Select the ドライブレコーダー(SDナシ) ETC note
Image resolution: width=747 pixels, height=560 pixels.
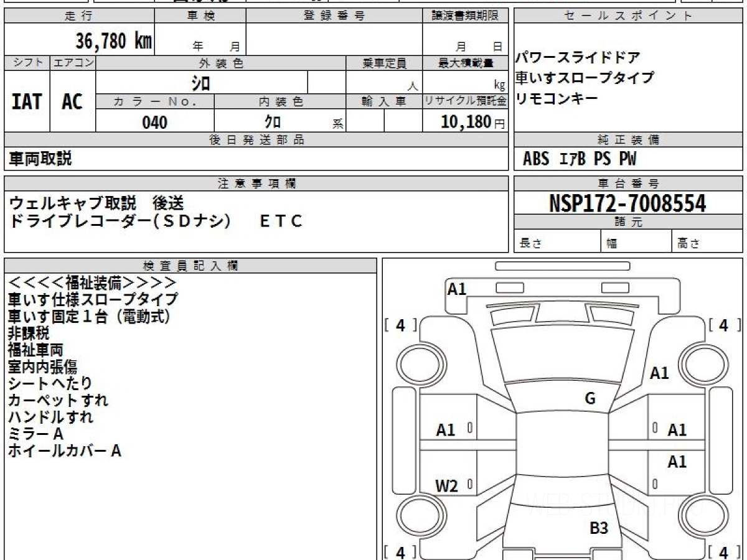tap(156, 220)
